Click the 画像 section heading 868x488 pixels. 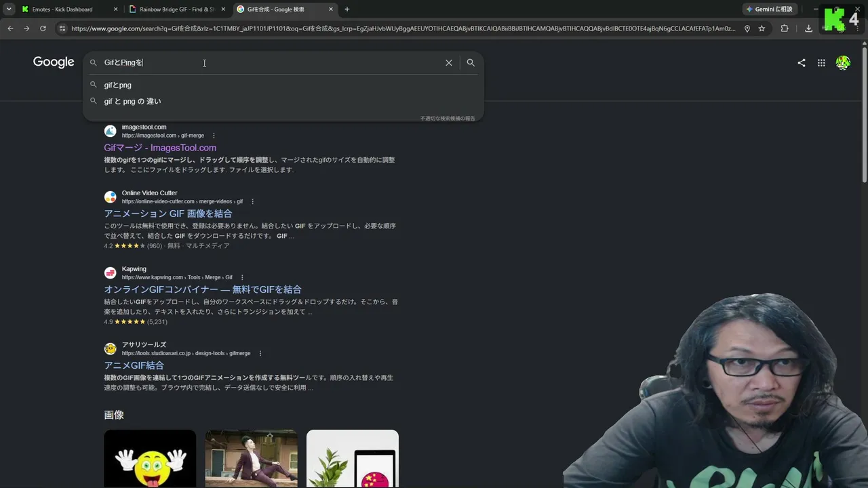(x=114, y=415)
